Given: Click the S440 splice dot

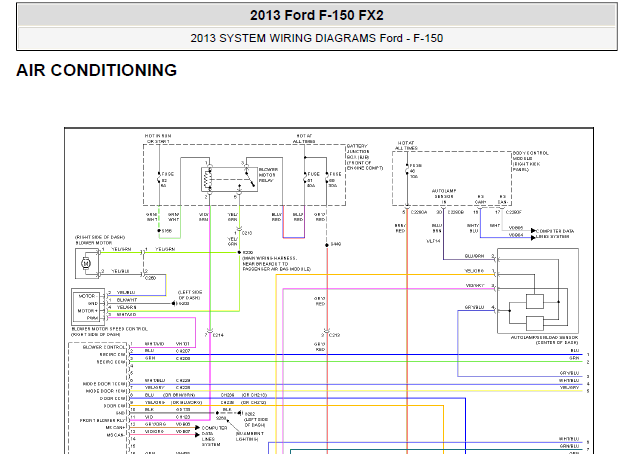Looking at the screenshot, I should [x=327, y=245].
